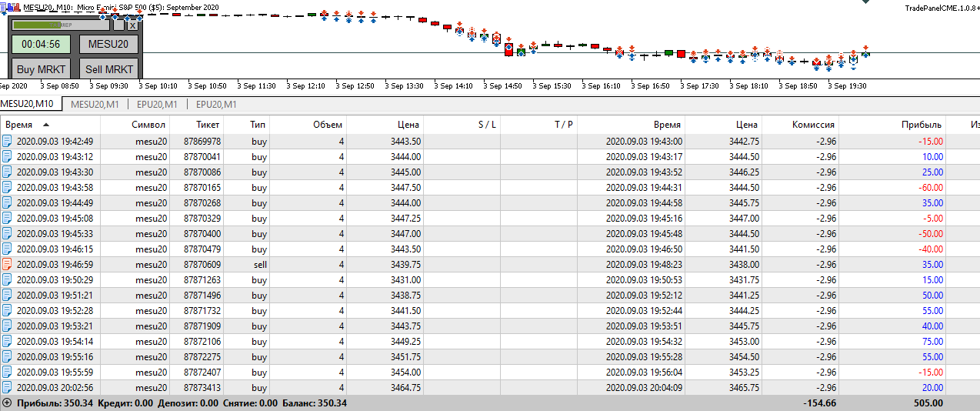Click the Sell MRKT button
The height and width of the screenshot is (411, 980).
click(108, 68)
